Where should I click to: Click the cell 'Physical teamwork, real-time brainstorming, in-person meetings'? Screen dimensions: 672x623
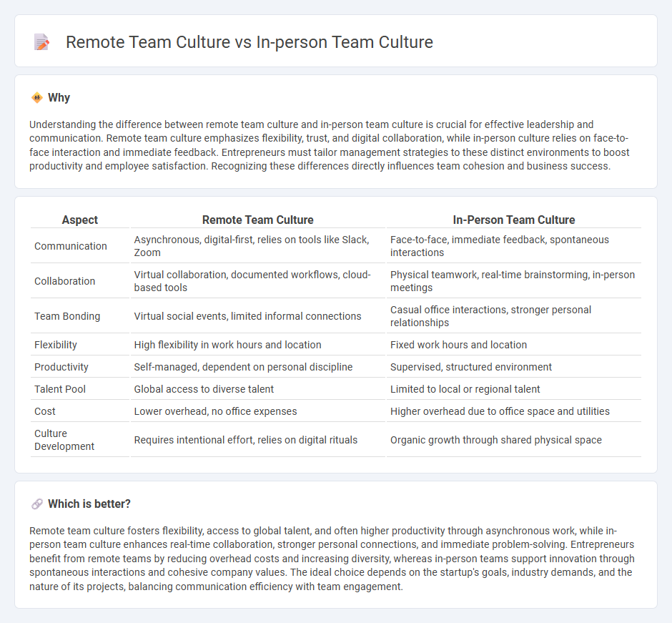click(x=514, y=281)
